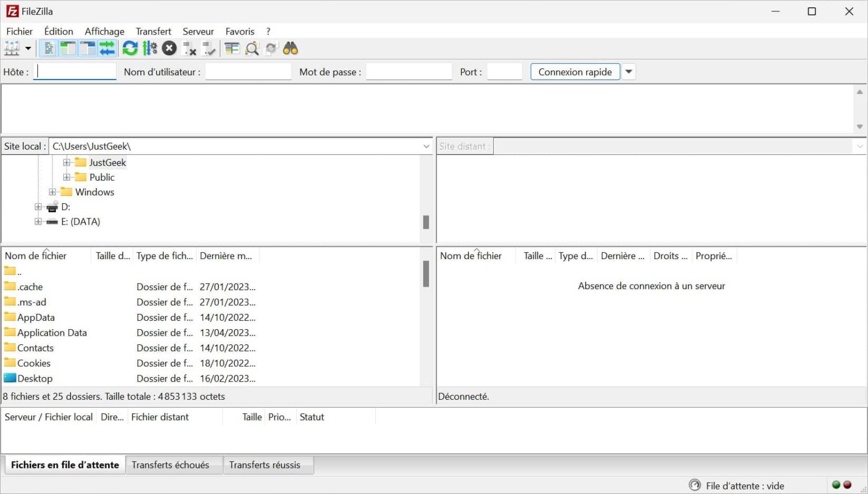Open the Affichage menu
The height and width of the screenshot is (494, 868).
coord(105,32)
